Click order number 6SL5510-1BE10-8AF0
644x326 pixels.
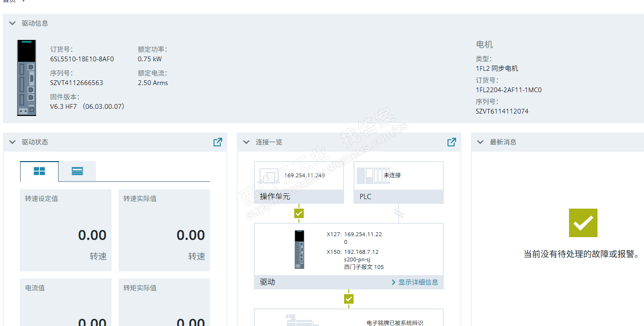(82, 59)
